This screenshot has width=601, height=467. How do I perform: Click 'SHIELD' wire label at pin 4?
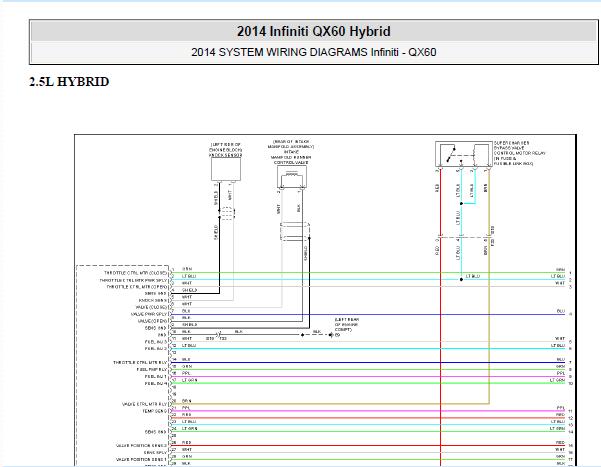pyautogui.click(x=189, y=290)
